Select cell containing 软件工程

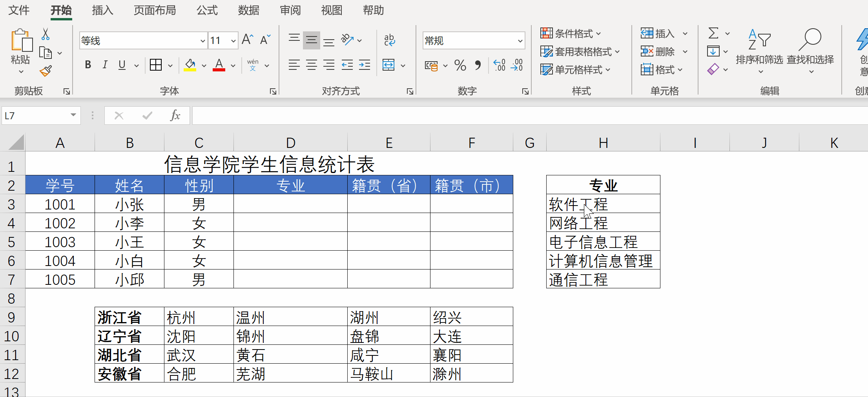pyautogui.click(x=603, y=204)
